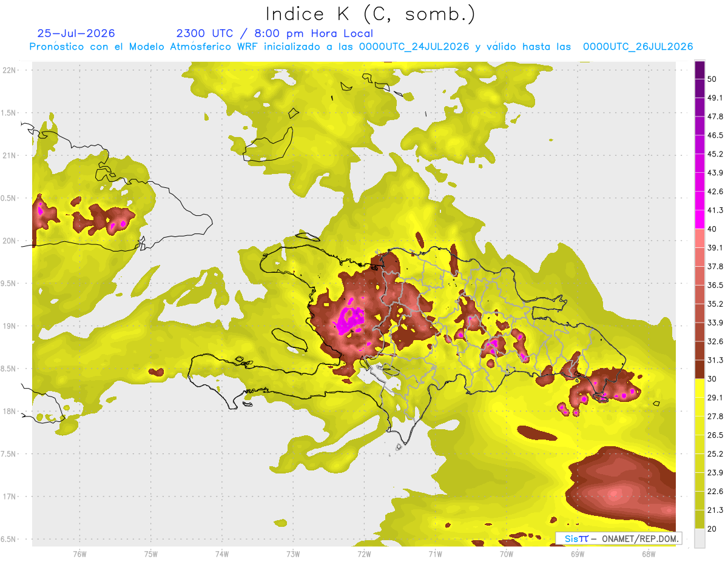728x562 pixels.
Task: Click the "20" color scale value
Action: tap(713, 529)
